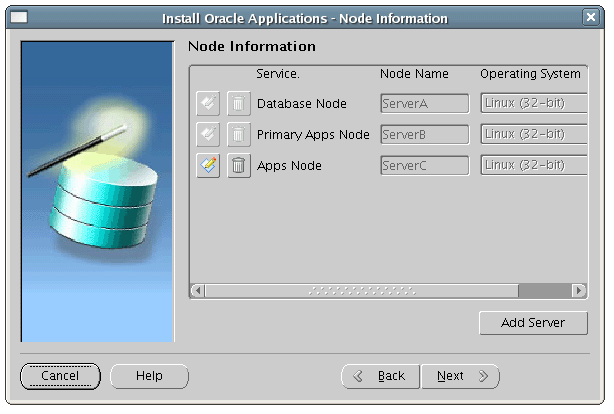Click Primary Apps Node operating system field
The width and height of the screenshot is (614, 414).
pos(534,134)
